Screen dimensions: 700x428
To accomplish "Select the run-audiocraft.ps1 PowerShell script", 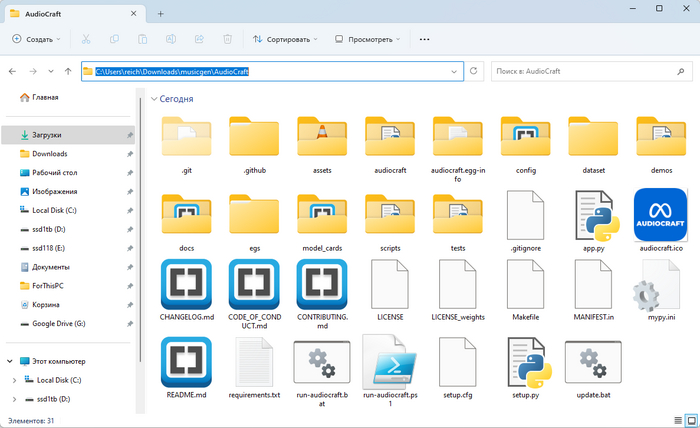I will (389, 364).
